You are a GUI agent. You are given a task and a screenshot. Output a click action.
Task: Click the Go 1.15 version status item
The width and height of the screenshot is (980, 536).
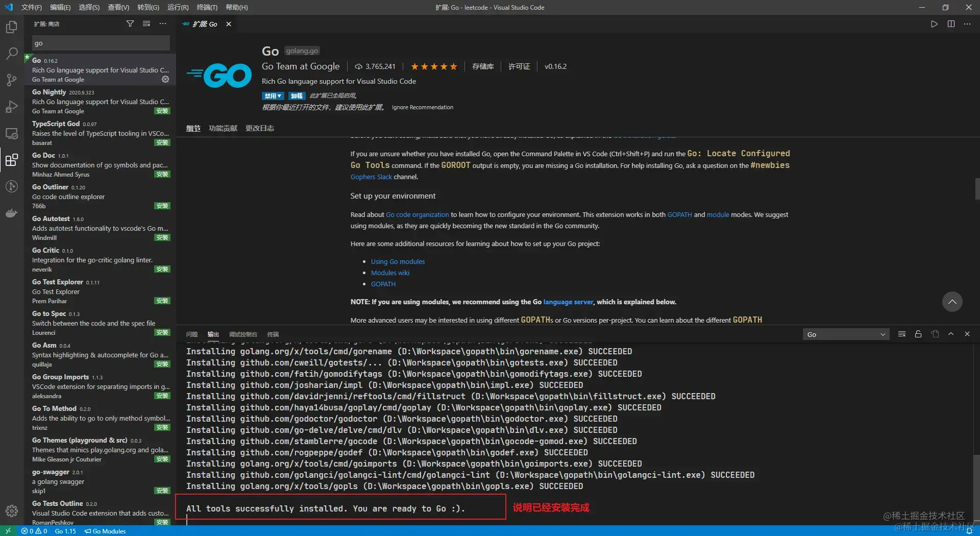pos(65,531)
